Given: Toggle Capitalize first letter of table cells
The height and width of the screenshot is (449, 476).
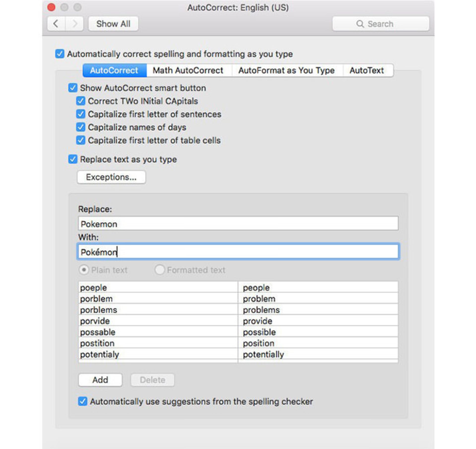Looking at the screenshot, I should pyautogui.click(x=81, y=140).
